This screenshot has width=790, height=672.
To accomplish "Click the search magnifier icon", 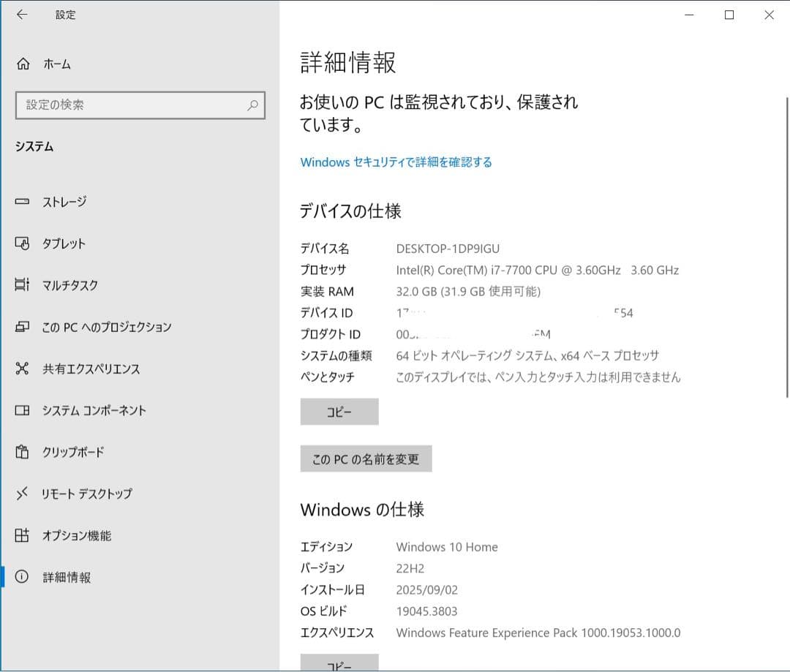I will click(x=252, y=105).
